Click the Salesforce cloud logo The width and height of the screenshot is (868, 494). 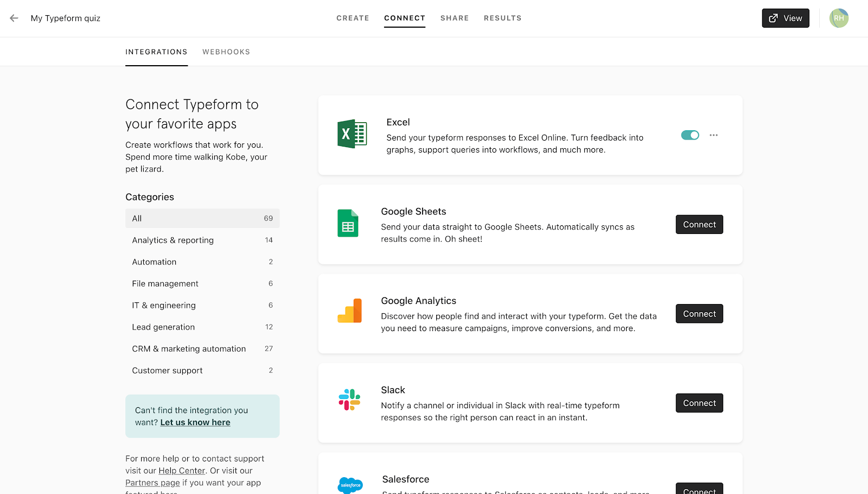click(350, 485)
